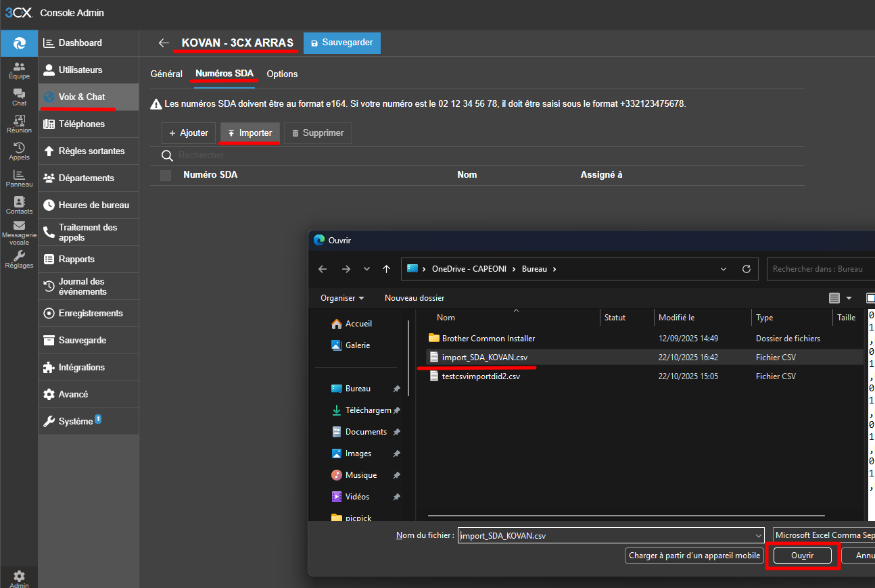Screen dimensions: 875x588
Task: Open Départements in the admin menu
Action: (89, 178)
